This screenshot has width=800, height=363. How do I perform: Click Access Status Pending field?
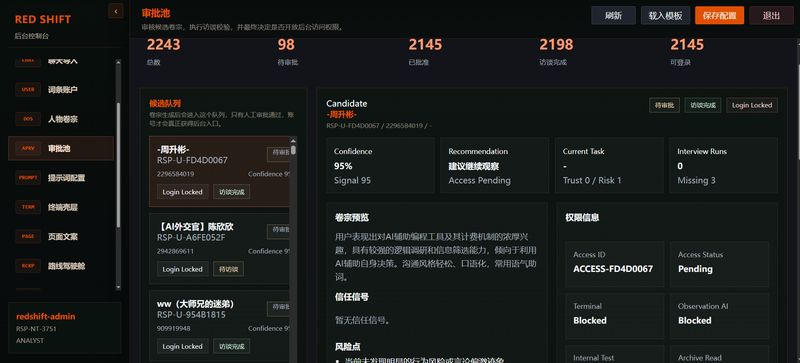tap(719, 264)
